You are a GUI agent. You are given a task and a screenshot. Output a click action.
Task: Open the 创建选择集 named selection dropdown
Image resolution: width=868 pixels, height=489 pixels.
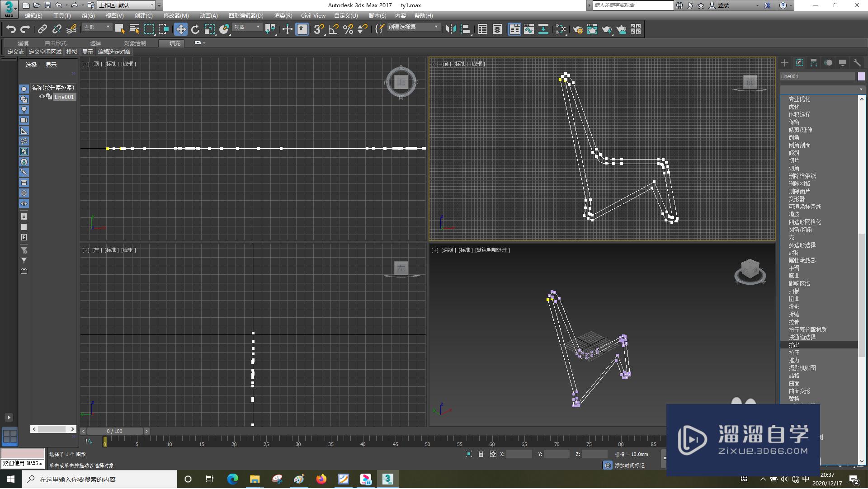point(414,28)
